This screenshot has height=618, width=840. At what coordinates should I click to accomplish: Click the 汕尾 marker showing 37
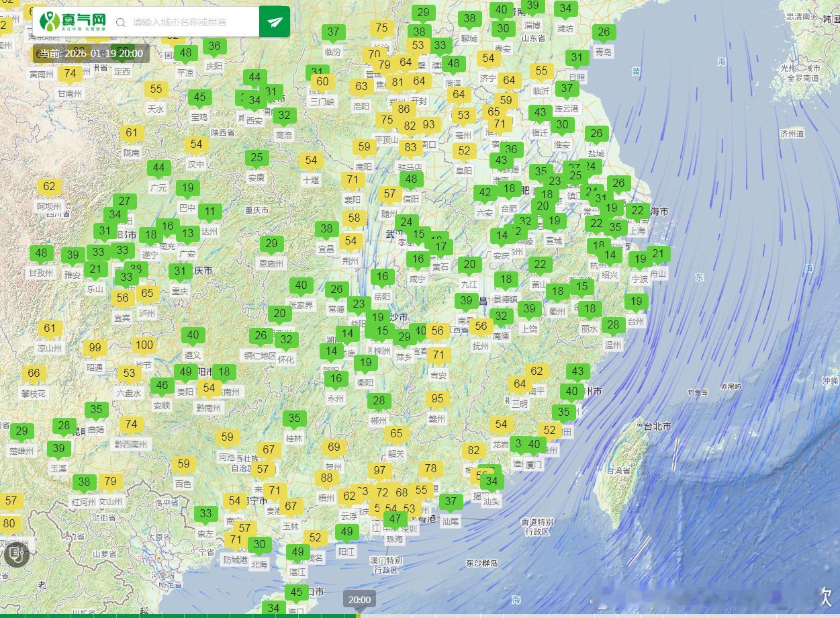(x=451, y=502)
